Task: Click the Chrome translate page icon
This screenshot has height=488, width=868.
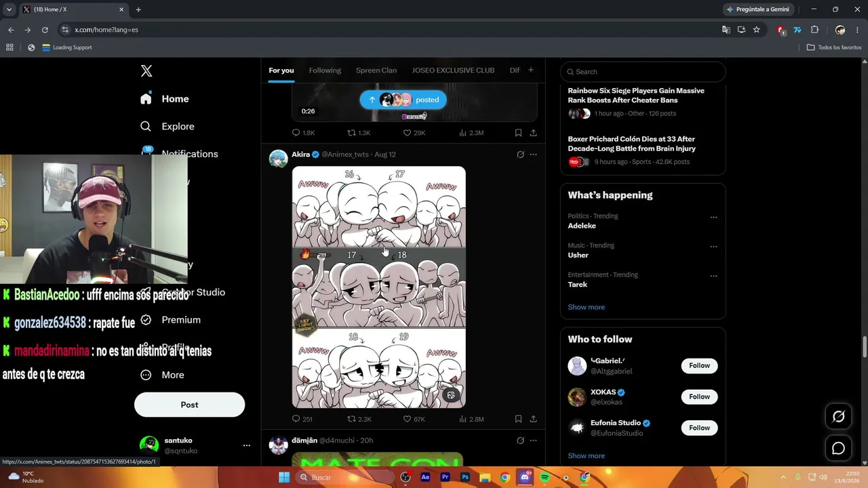Action: (726, 30)
